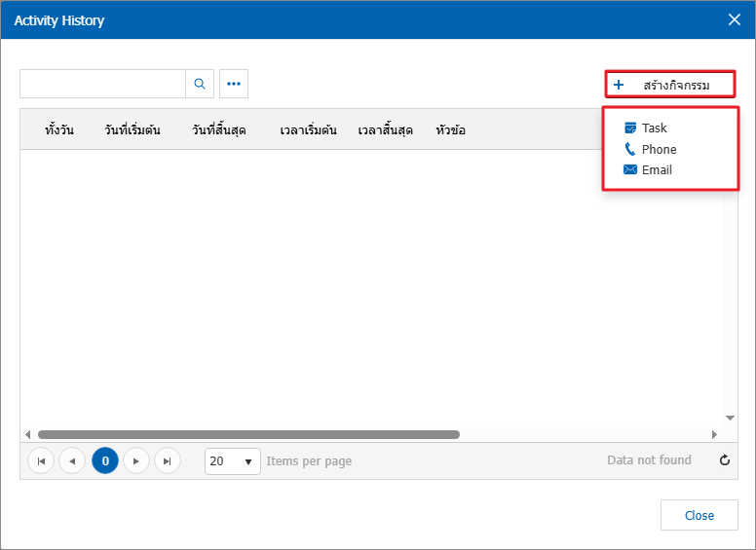This screenshot has height=550, width=756.
Task: Go to the next page
Action: (x=136, y=460)
